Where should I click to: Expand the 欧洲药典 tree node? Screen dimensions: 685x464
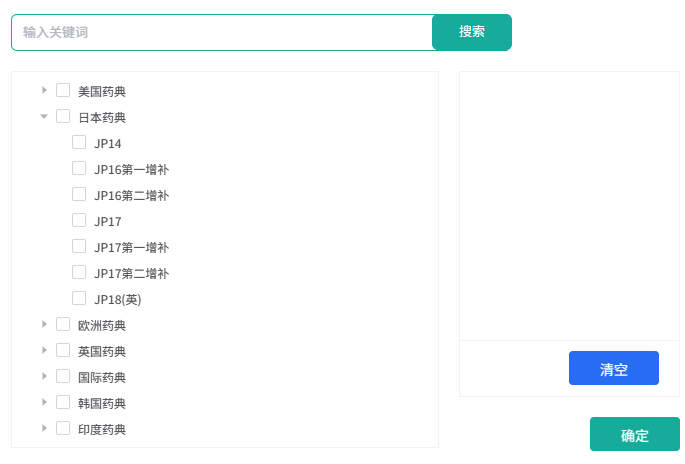(x=45, y=324)
